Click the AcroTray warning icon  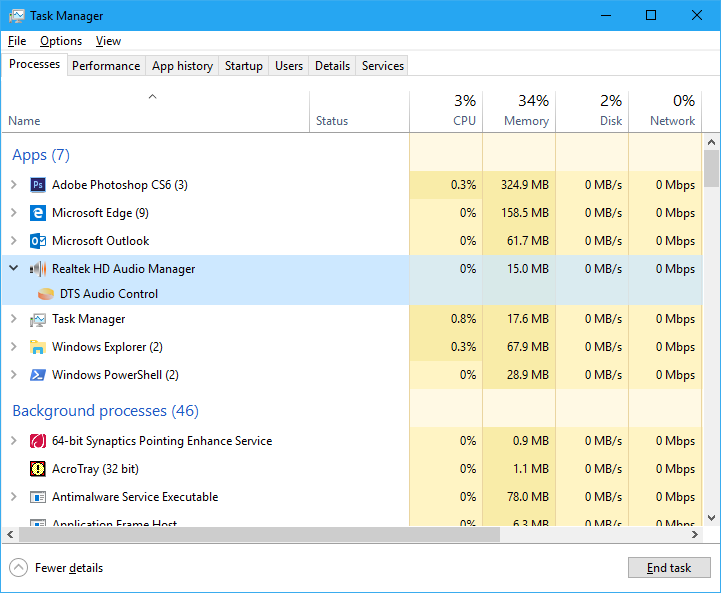[x=38, y=469]
